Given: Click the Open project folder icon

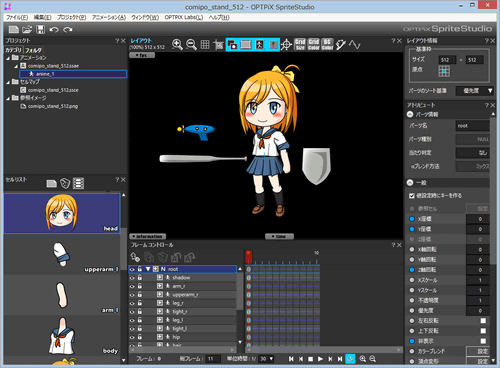Looking at the screenshot, I should click(27, 29).
